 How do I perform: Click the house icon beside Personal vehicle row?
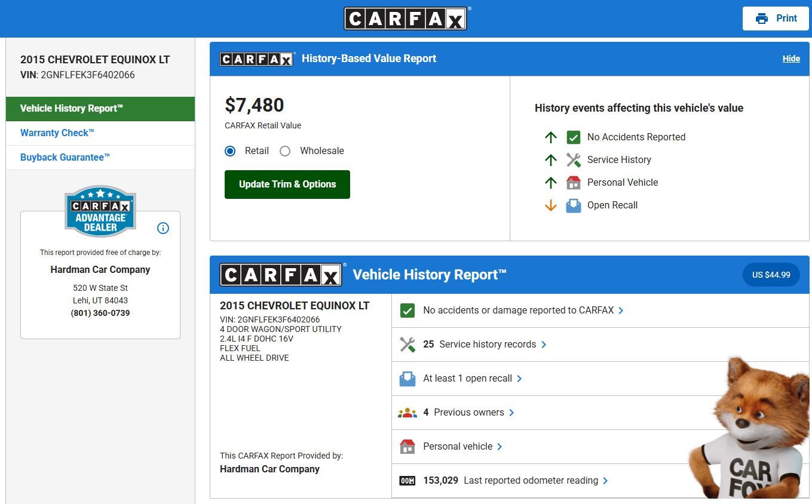(x=407, y=447)
